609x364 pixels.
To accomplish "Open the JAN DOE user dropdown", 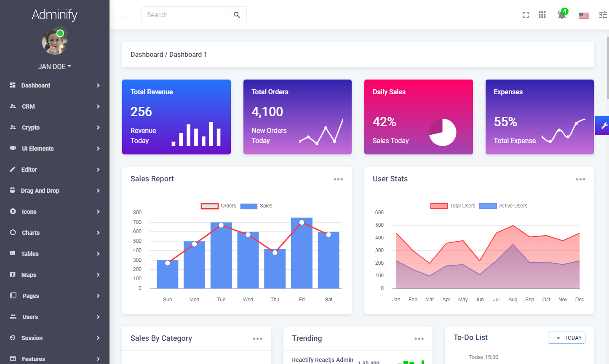I will 54,66.
